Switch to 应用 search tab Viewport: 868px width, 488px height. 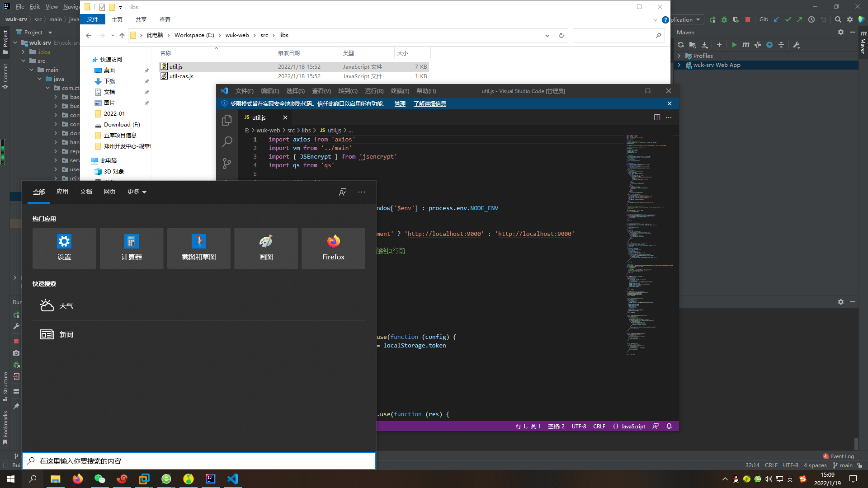[62, 192]
